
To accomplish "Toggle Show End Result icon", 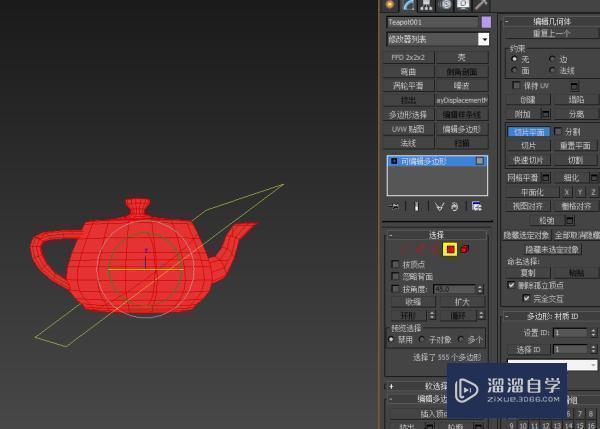I will point(416,207).
